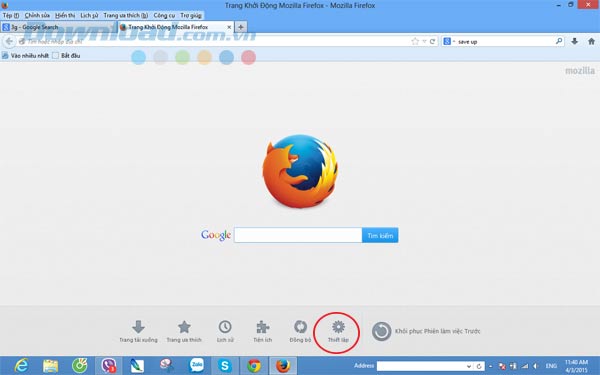Open the Trang ưa thích menu in menu bar
The height and width of the screenshot is (375, 600).
tap(126, 15)
